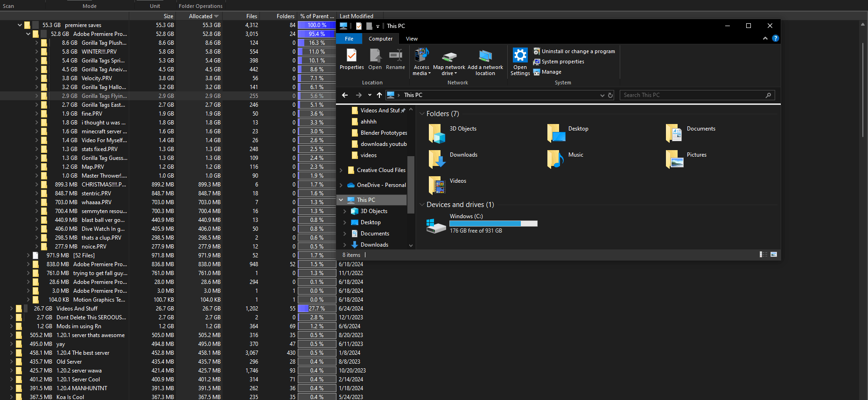Select the Computer ribbon tab
868x400 pixels.
[x=380, y=39]
